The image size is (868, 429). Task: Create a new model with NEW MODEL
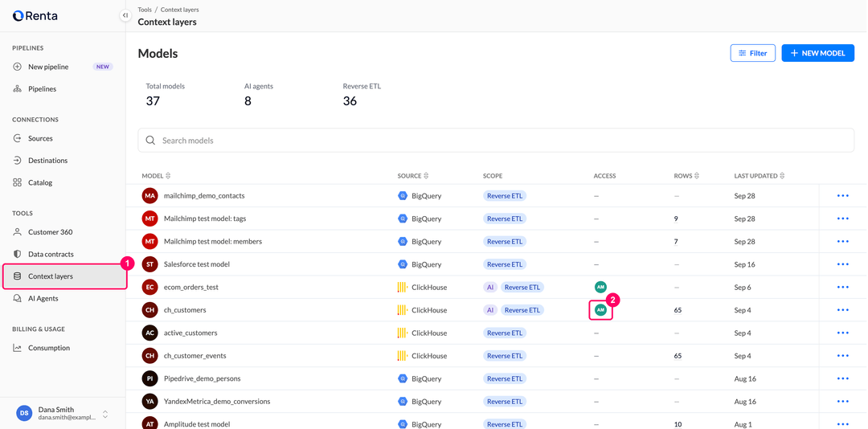(817, 53)
